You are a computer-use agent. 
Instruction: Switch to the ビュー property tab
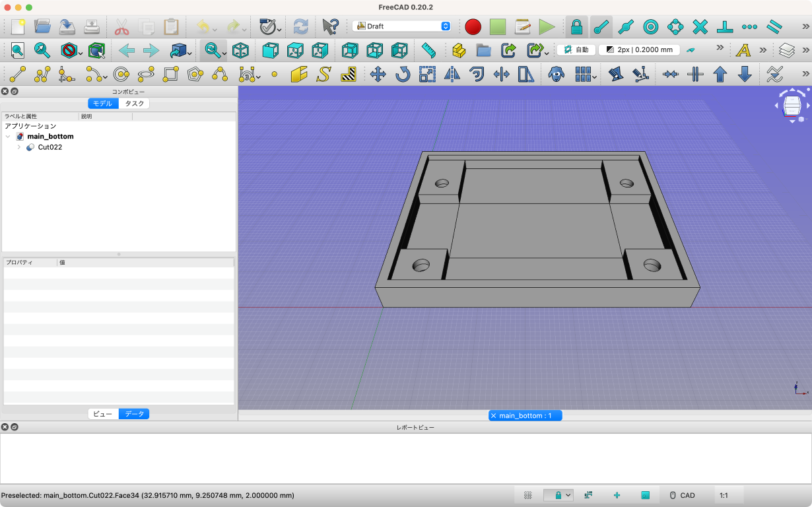(103, 414)
